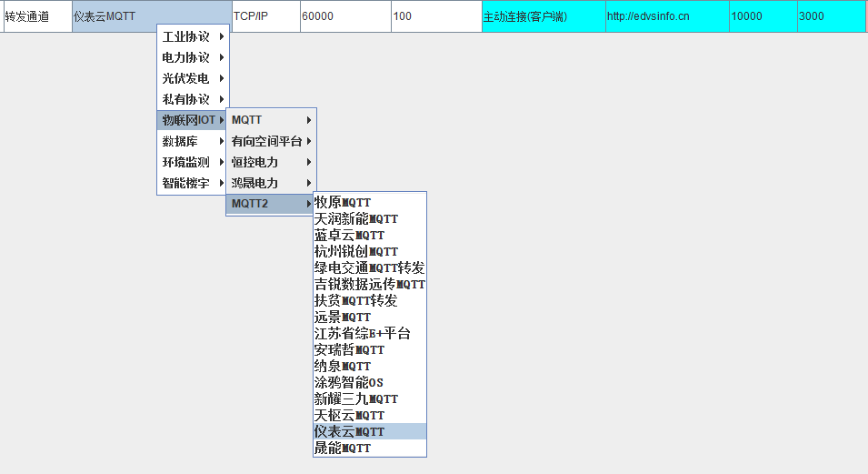Click the arrow next to 数据库

[222, 141]
